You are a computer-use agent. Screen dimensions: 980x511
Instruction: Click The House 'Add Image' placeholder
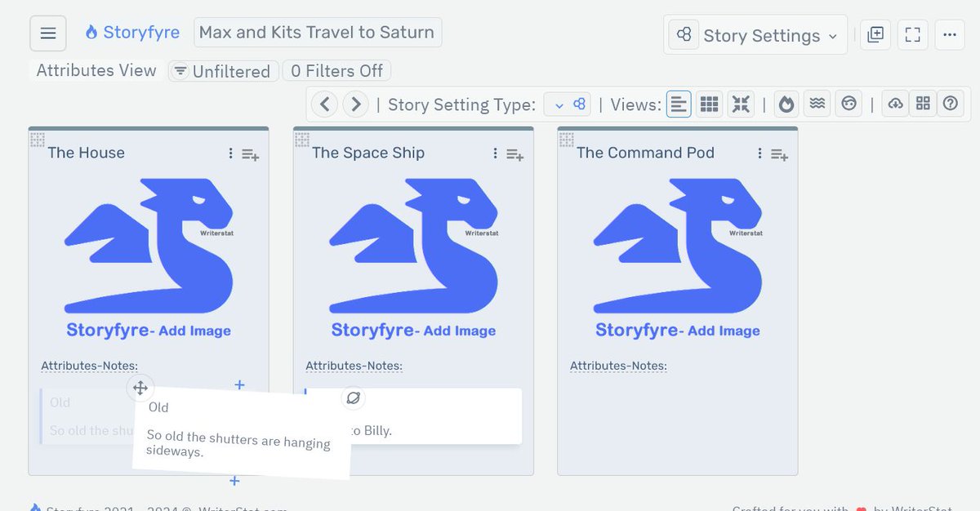(149, 259)
